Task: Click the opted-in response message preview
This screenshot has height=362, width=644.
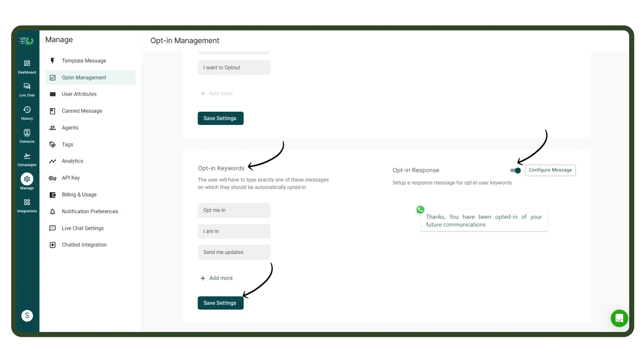Action: (484, 221)
